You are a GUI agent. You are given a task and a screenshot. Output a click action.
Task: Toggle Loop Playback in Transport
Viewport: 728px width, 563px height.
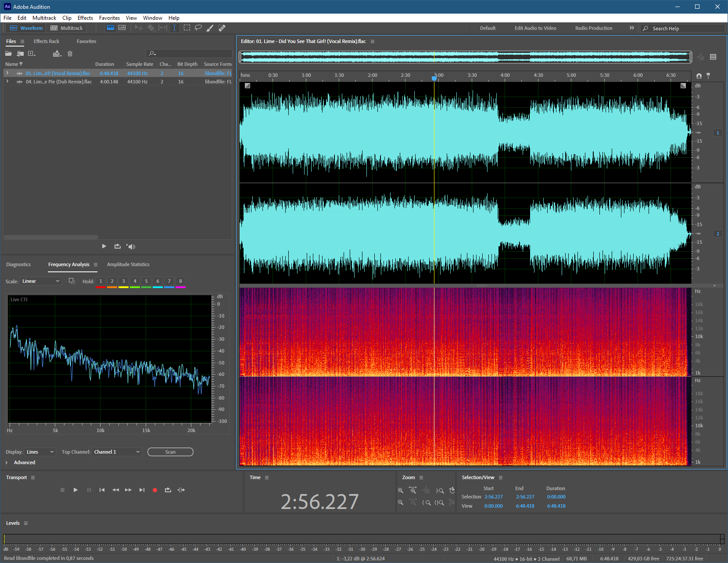168,490
